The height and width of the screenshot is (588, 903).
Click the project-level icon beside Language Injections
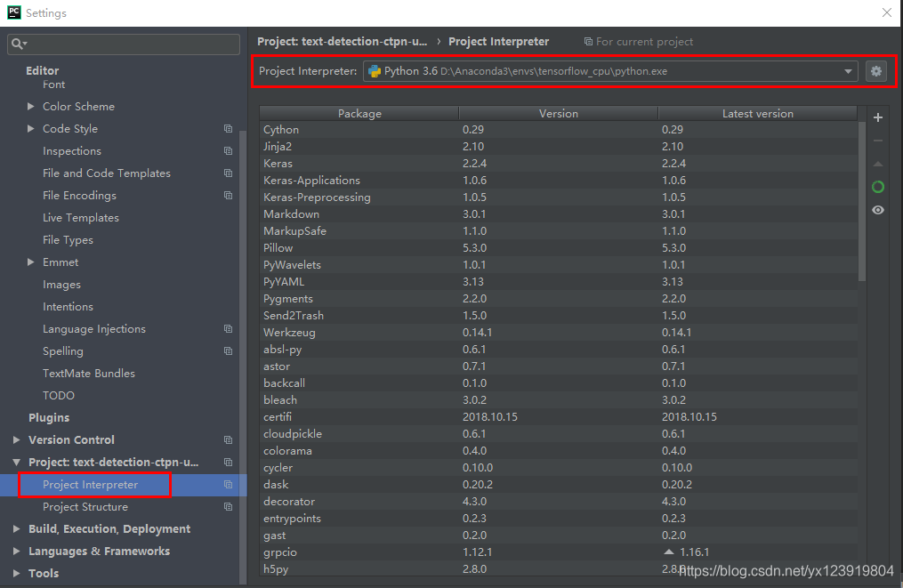pos(228,329)
